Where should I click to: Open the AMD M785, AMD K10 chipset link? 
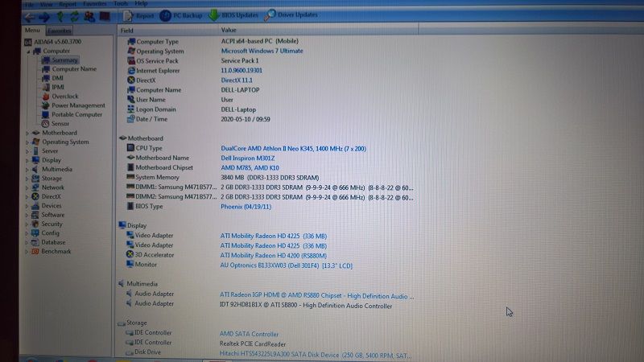pos(250,168)
